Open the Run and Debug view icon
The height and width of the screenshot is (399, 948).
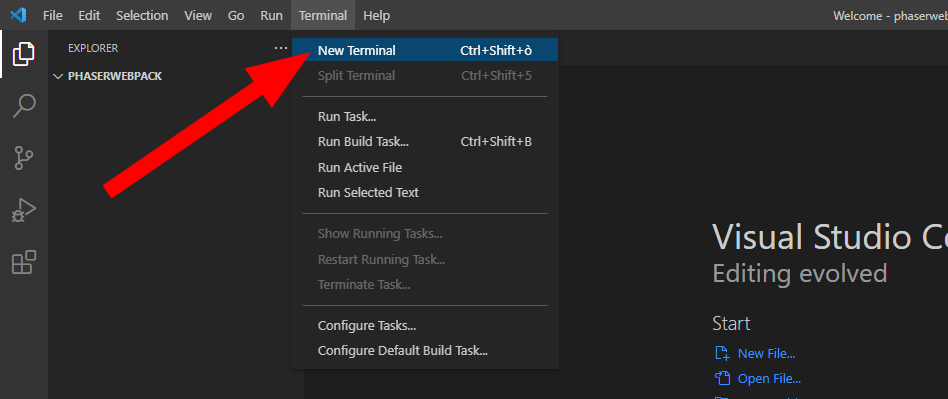coord(24,210)
